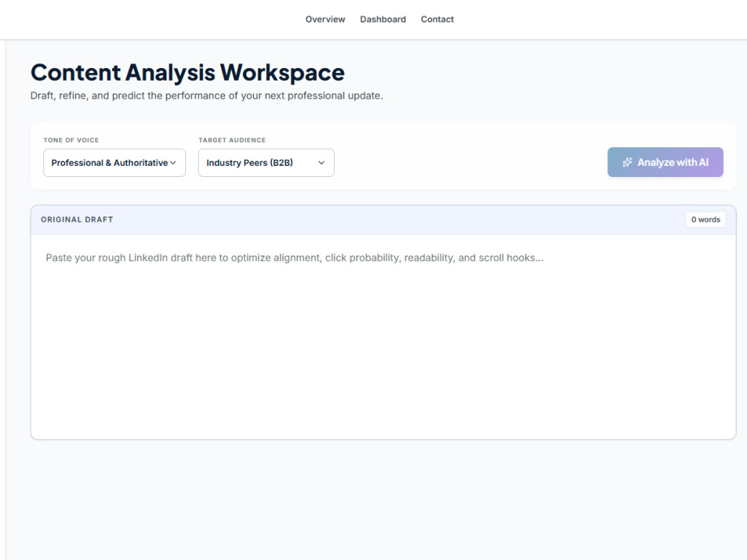Click the TARGET AUDIENCE label

[232, 140]
